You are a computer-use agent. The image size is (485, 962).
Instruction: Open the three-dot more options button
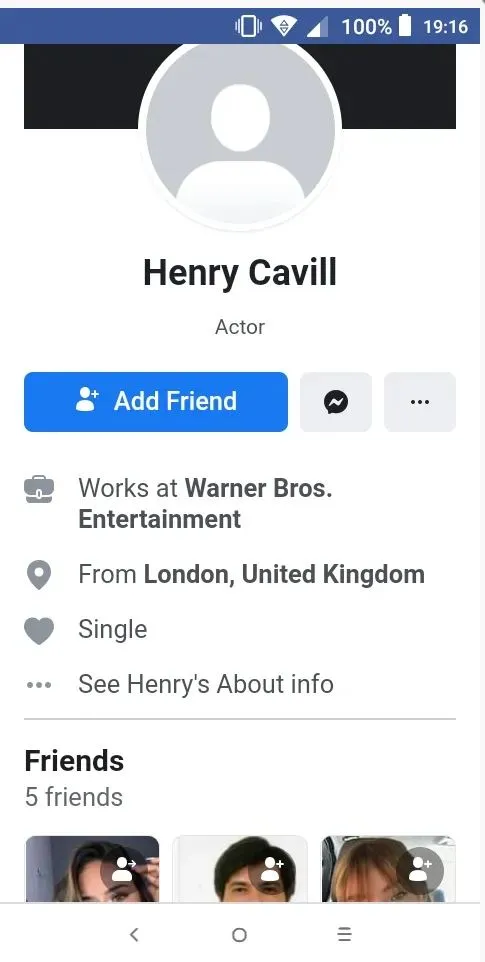pyautogui.click(x=420, y=402)
